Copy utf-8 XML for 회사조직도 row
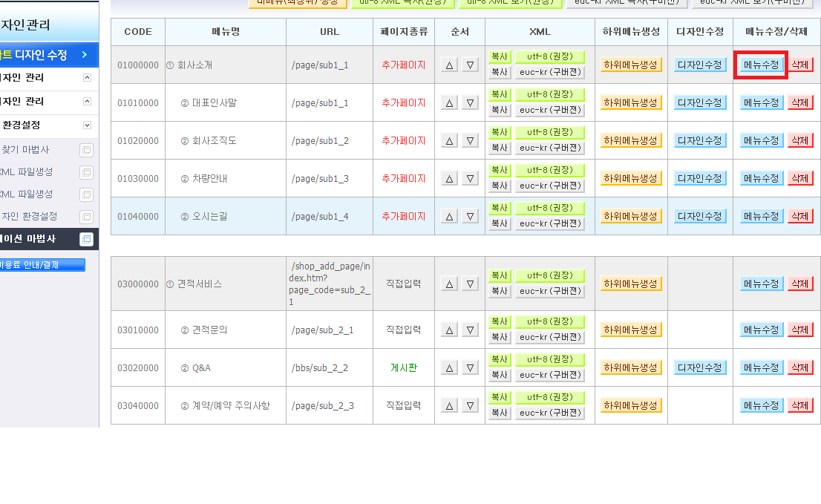The width and height of the screenshot is (821, 504). click(x=500, y=132)
